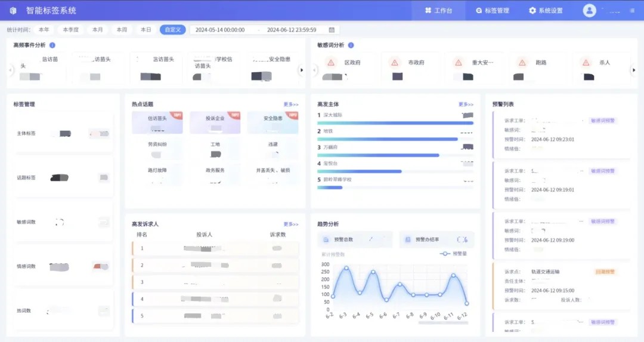Image resolution: width=644 pixels, height=342 pixels.
Task: Open the 系统设置 tab
Action: (x=546, y=11)
